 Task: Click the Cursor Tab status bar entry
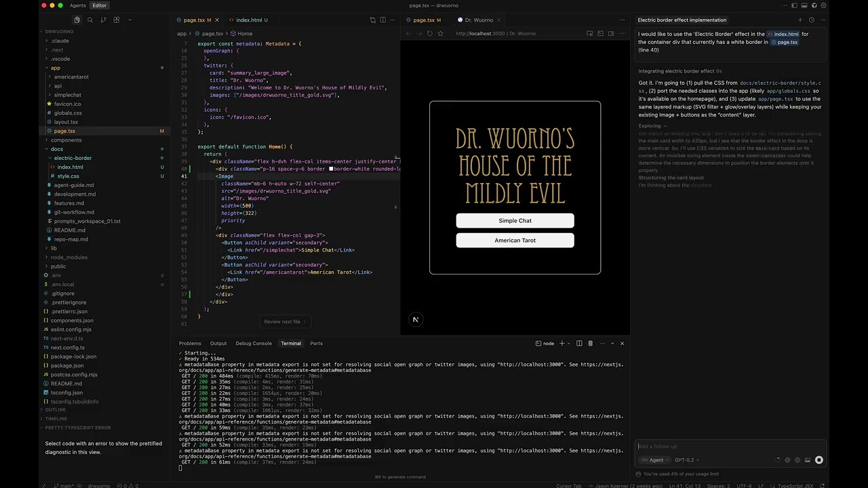pos(568,485)
